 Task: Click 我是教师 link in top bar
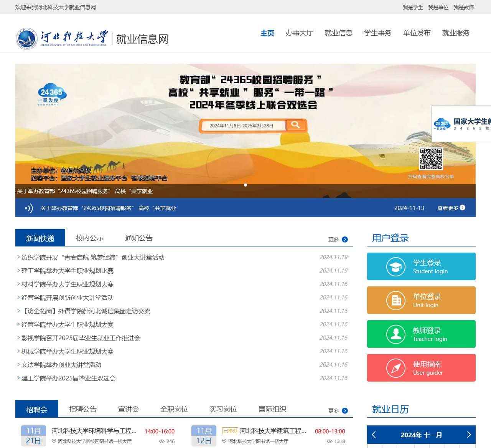pyautogui.click(x=463, y=7)
